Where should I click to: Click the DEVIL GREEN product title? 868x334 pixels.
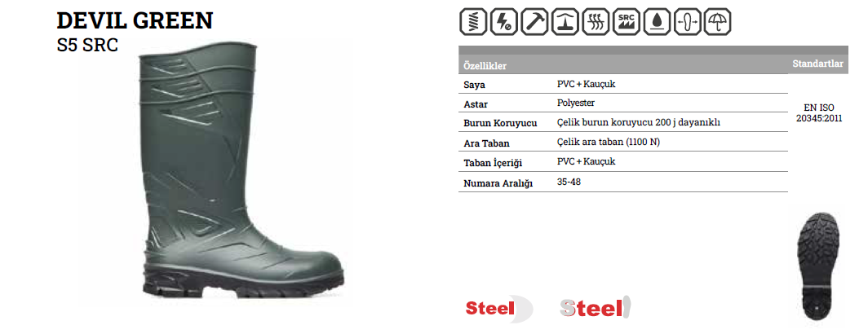(x=135, y=21)
